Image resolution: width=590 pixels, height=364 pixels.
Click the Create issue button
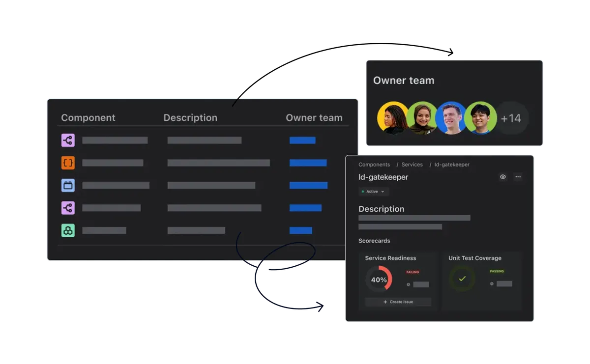click(x=398, y=302)
